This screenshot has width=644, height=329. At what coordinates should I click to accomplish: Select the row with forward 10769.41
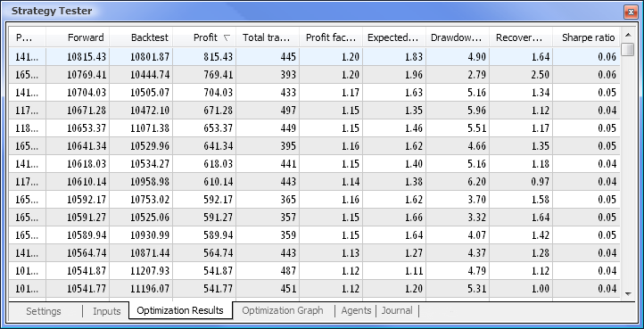coord(315,74)
